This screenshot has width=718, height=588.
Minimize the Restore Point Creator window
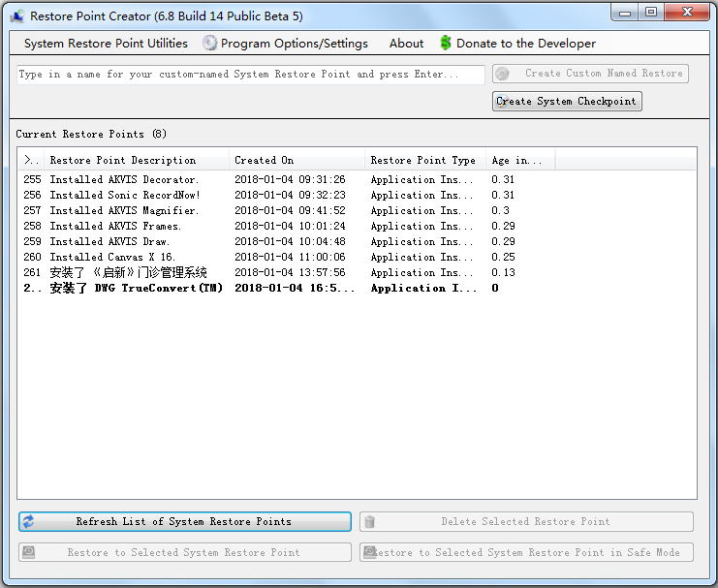click(x=625, y=13)
